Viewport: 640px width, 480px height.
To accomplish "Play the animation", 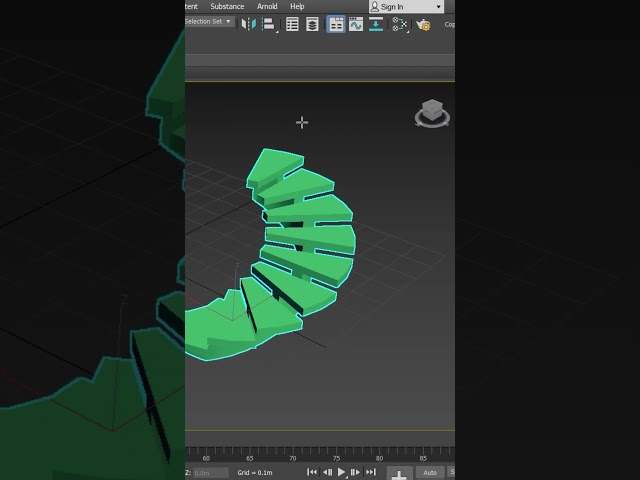I will 341,472.
